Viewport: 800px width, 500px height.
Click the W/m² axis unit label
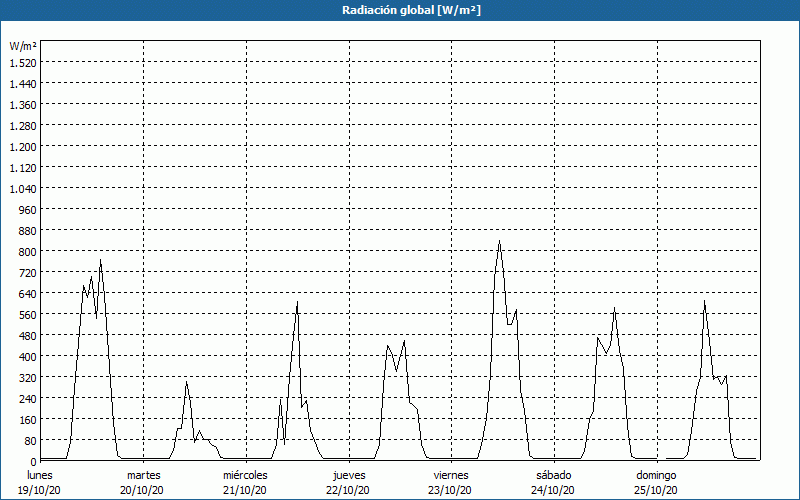(x=23, y=46)
